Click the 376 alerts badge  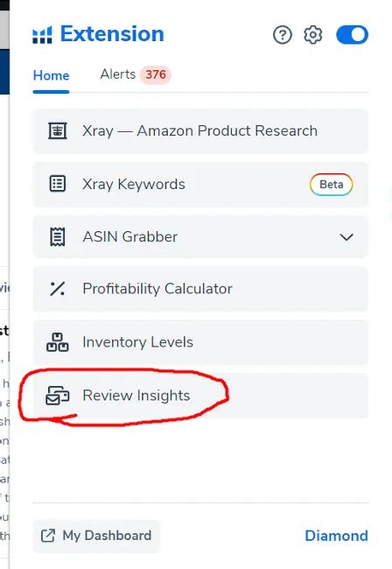[x=156, y=74]
